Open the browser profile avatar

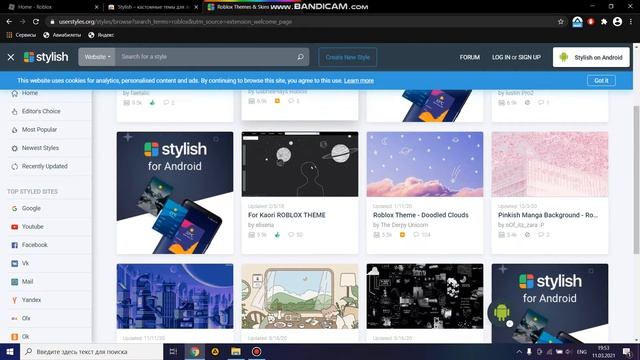click(x=618, y=22)
